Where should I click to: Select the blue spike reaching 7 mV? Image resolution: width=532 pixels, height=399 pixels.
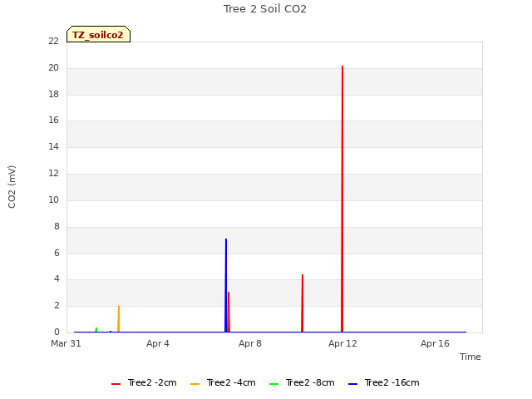point(226,285)
